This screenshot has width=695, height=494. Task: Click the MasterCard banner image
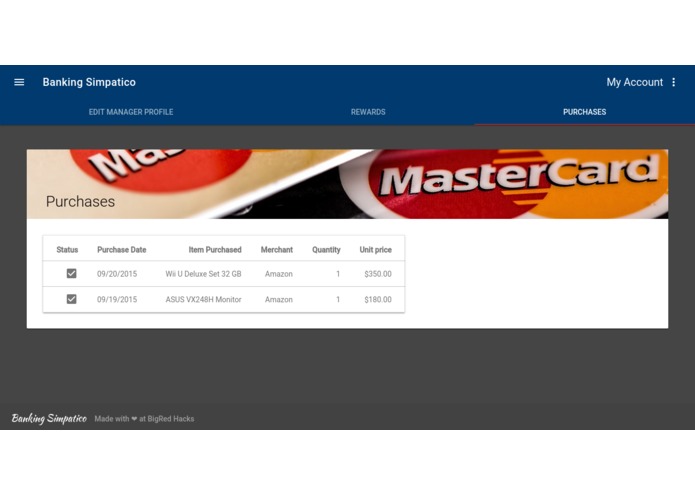click(348, 184)
